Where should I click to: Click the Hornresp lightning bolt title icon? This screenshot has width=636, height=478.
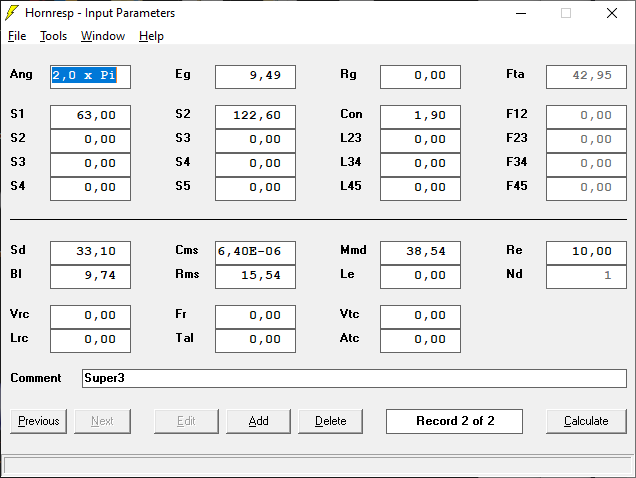pyautogui.click(x=12, y=13)
